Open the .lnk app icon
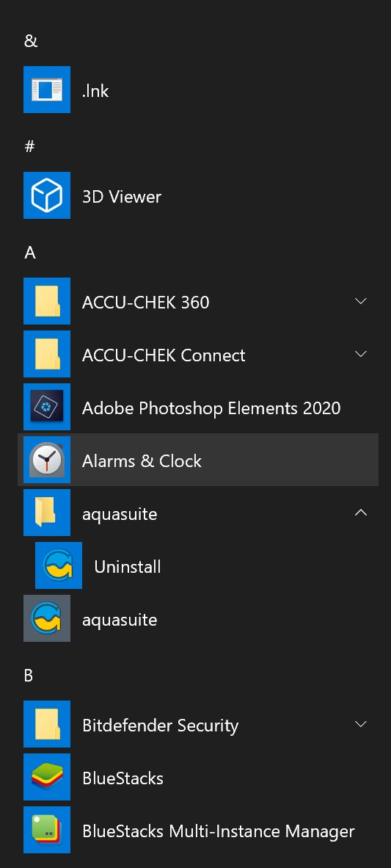The height and width of the screenshot is (868, 391). (47, 90)
